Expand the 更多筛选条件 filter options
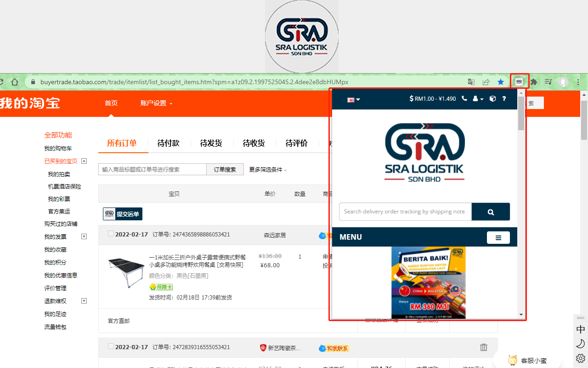 [x=268, y=169]
